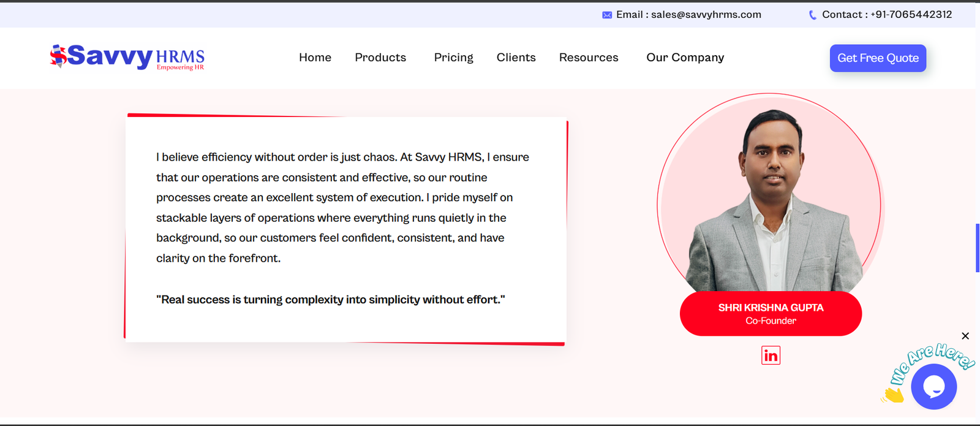Open the LinkedIn profile icon
The width and height of the screenshot is (980, 426).
click(x=771, y=356)
